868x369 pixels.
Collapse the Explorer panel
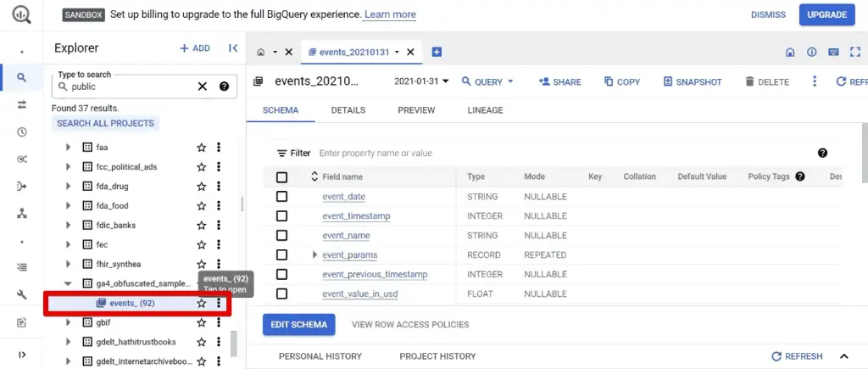[233, 48]
